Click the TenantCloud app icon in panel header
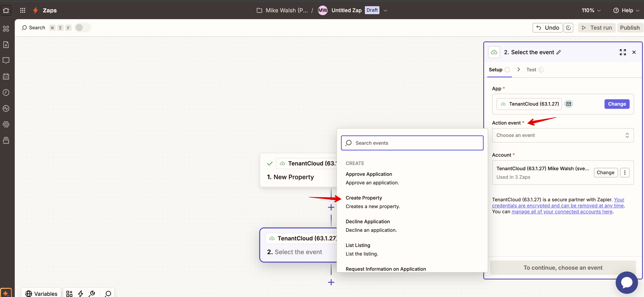This screenshot has height=297, width=644. 494,52
